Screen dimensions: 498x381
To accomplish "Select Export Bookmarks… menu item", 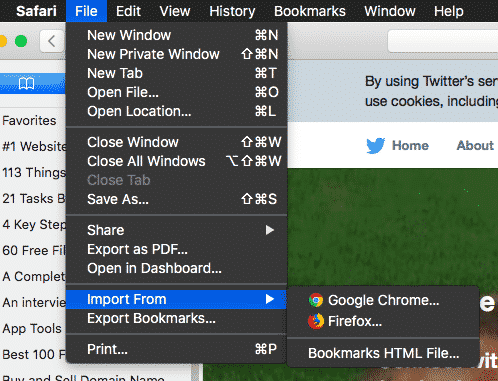I will point(177,318).
